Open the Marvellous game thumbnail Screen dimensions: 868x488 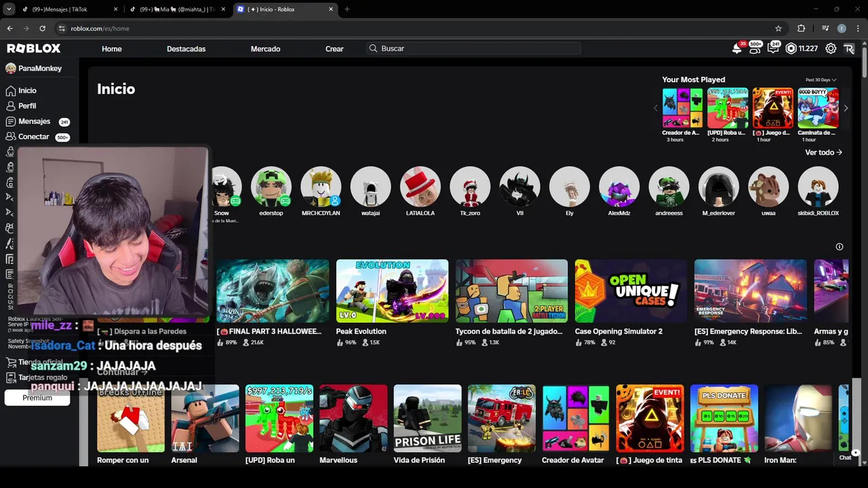coord(353,418)
